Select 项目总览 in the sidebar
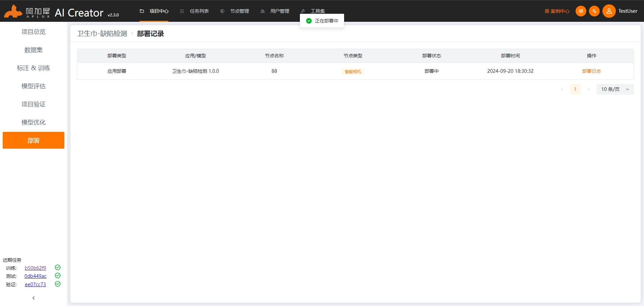The image size is (644, 306). click(x=34, y=32)
